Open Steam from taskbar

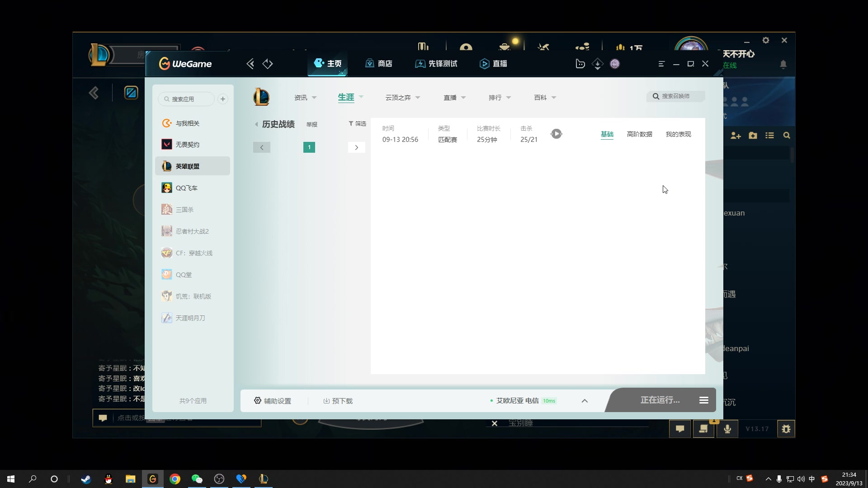click(86, 479)
